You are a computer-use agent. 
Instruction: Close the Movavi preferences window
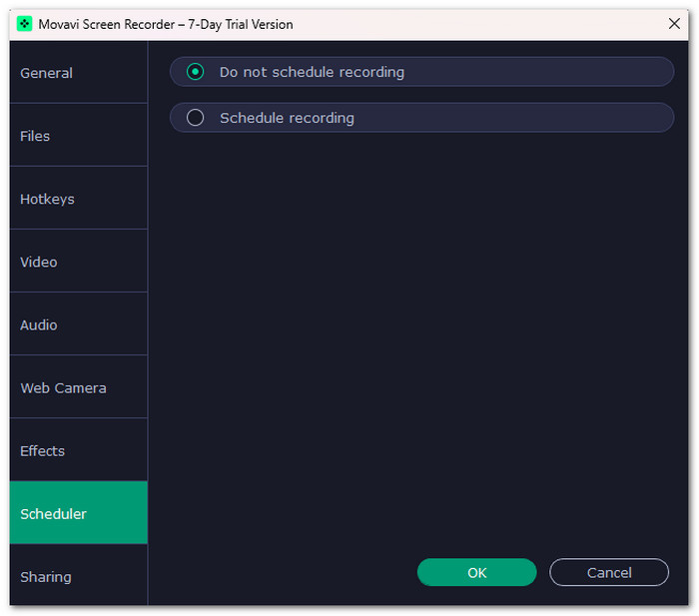click(674, 24)
